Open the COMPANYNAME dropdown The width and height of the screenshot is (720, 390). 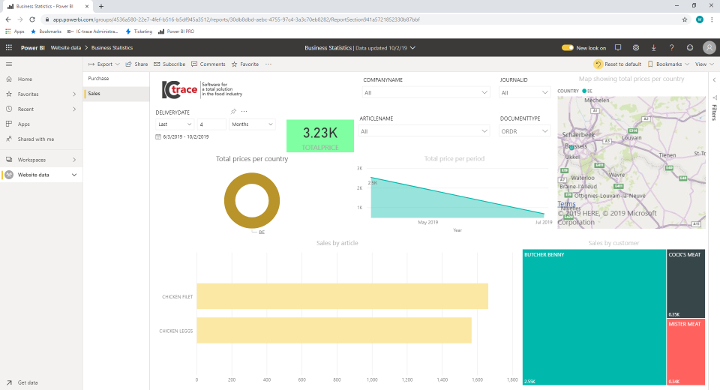point(426,93)
